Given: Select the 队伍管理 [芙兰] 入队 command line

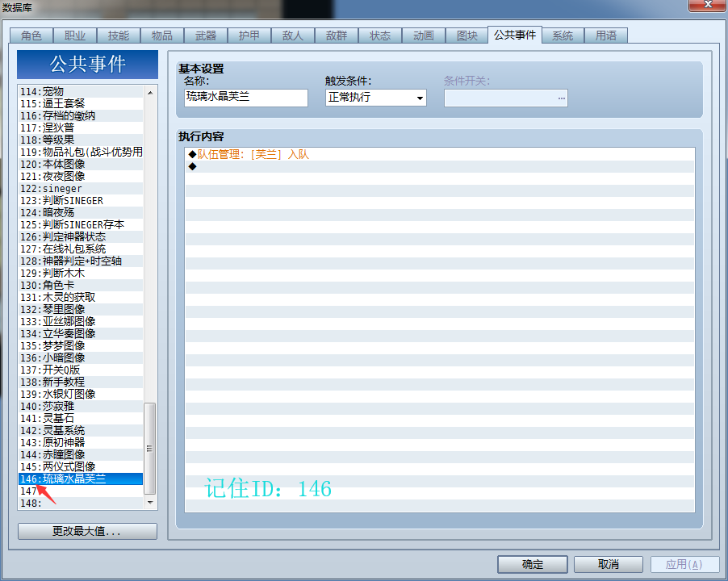Looking at the screenshot, I should (x=440, y=154).
